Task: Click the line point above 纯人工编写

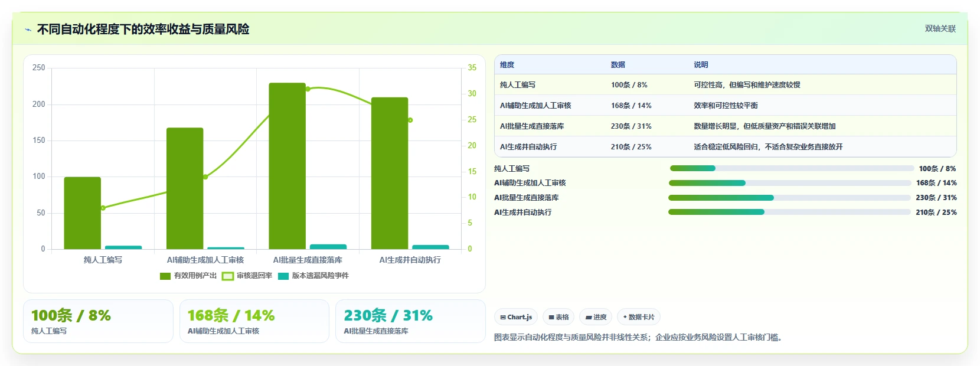Action: point(103,208)
